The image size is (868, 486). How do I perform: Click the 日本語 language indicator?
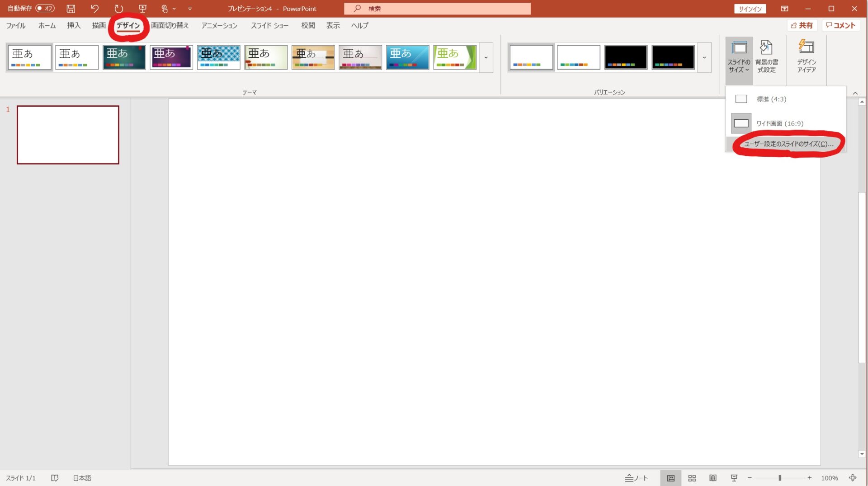click(82, 478)
